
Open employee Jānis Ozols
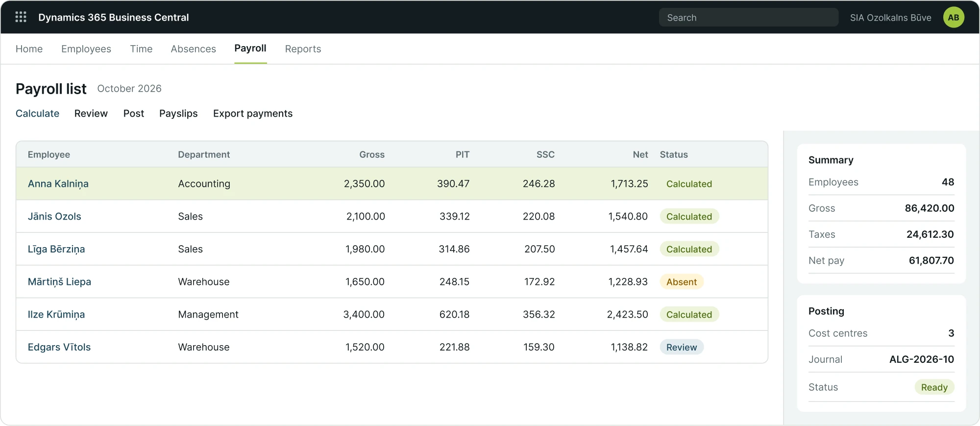click(x=54, y=216)
